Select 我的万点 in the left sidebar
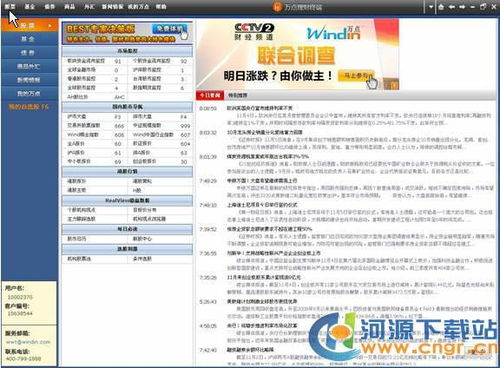This screenshot has width=500, height=368. (29, 94)
